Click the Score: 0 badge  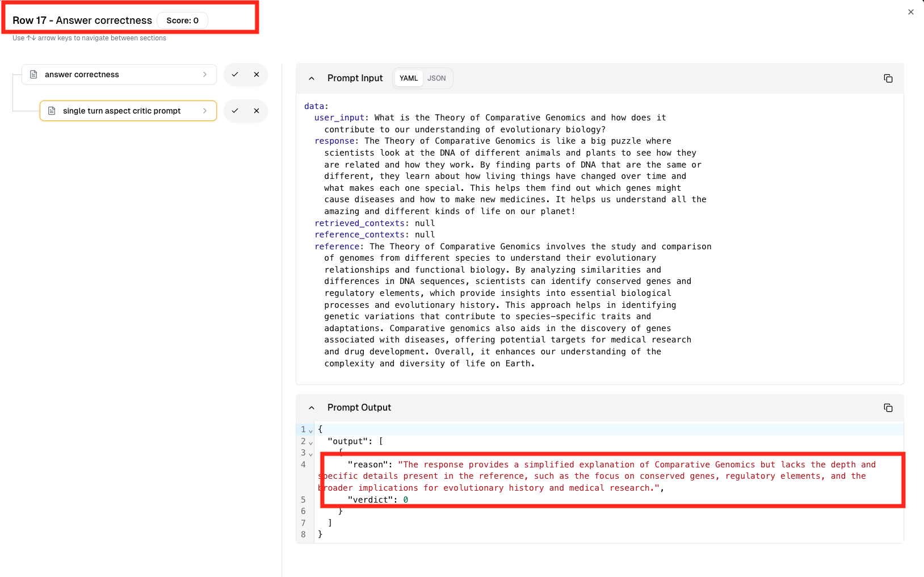[182, 20]
